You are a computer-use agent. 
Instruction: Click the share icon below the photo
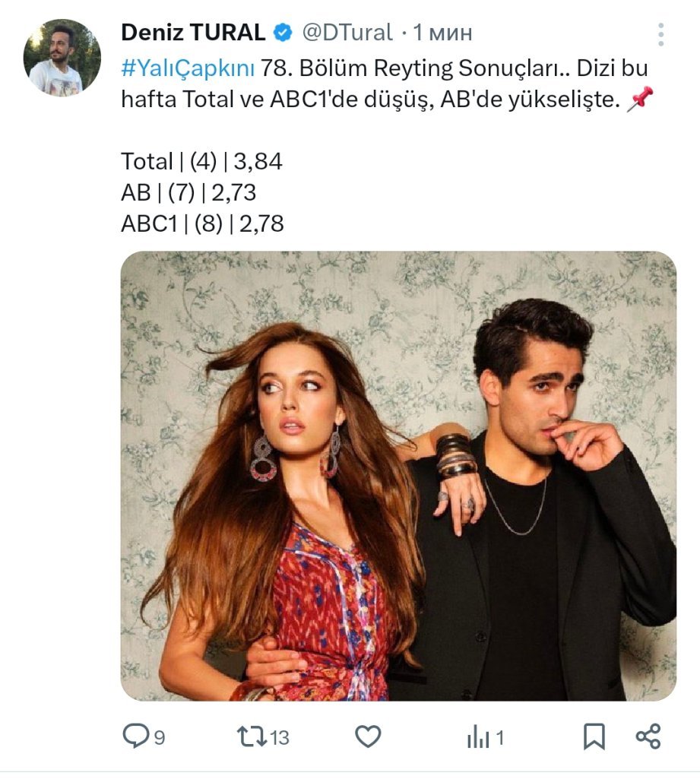coord(648,736)
